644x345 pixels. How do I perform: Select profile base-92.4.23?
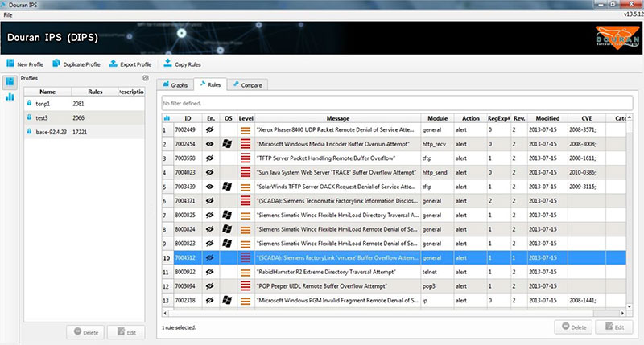pos(85,132)
